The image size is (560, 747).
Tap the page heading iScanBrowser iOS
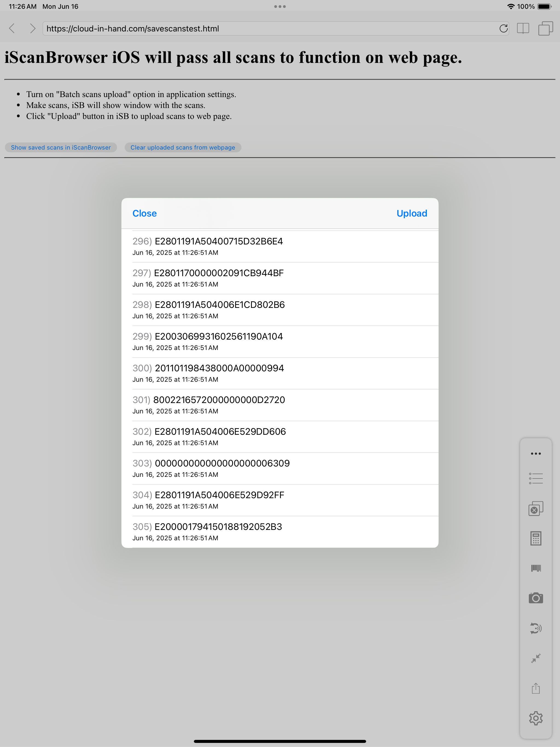pyautogui.click(x=233, y=57)
